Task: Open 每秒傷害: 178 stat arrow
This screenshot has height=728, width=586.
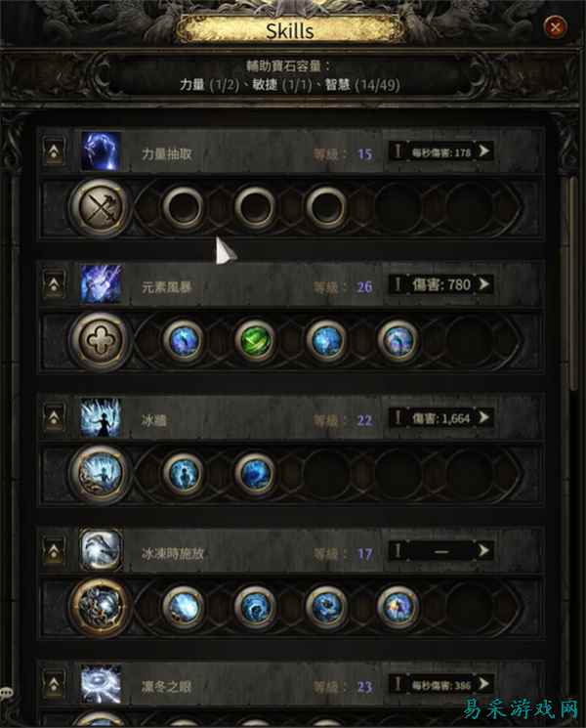Action: (483, 150)
